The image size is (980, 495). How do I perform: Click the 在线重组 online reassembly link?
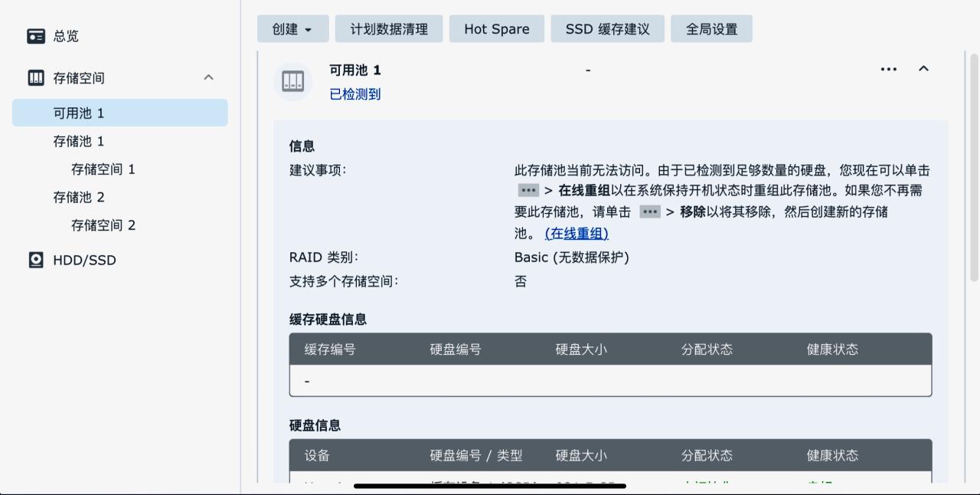[577, 233]
